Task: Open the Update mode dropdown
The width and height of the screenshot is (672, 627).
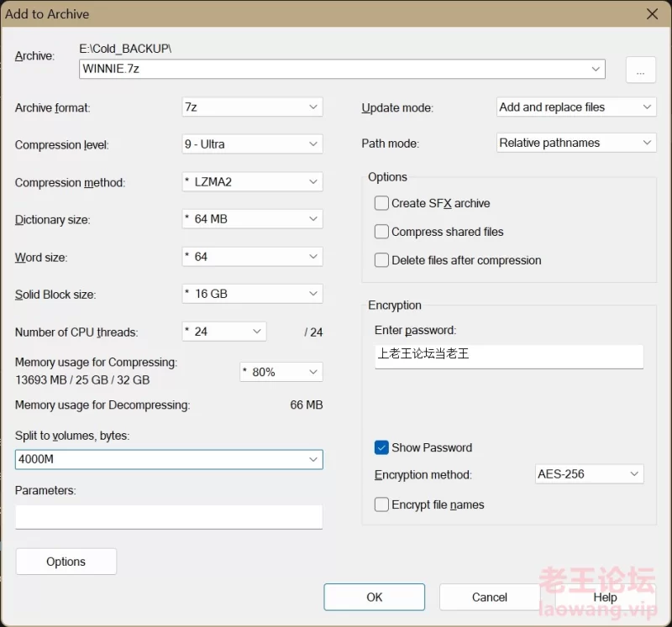Action: tap(575, 107)
